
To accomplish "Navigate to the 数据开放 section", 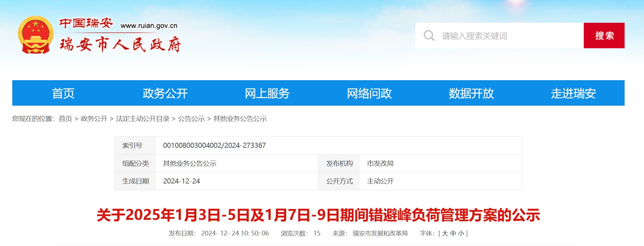I will 471,93.
